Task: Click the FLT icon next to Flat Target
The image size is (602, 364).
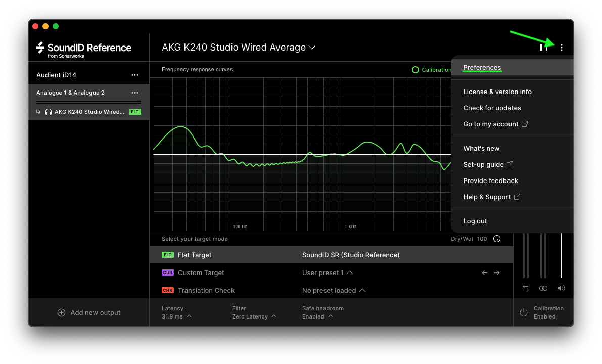Action: (167, 255)
